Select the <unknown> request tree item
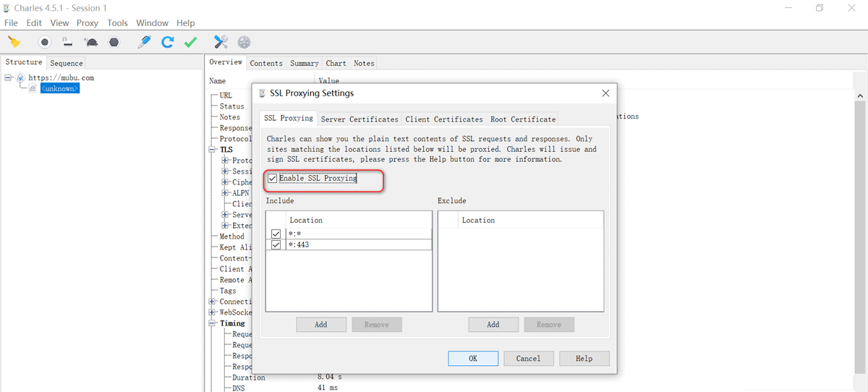This screenshot has width=868, height=392. (59, 88)
